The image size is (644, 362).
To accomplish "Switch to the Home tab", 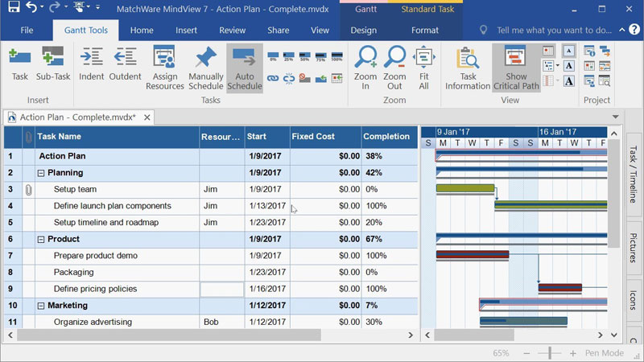I will 142,30.
